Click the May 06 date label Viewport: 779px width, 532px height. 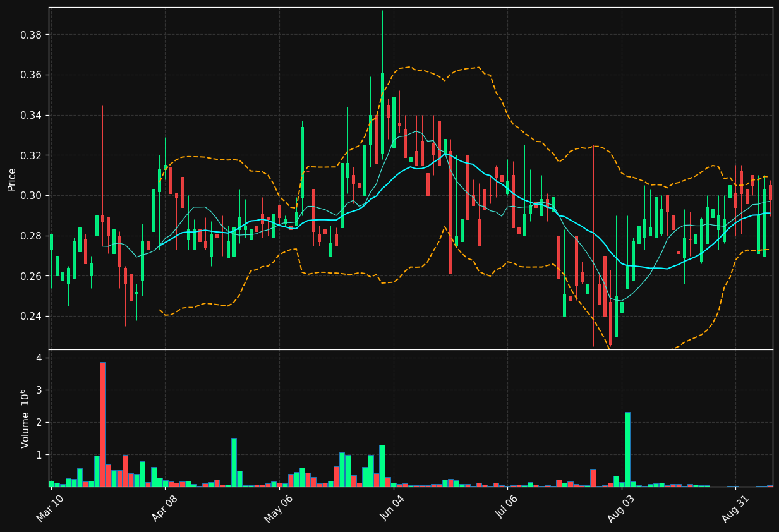click(279, 508)
